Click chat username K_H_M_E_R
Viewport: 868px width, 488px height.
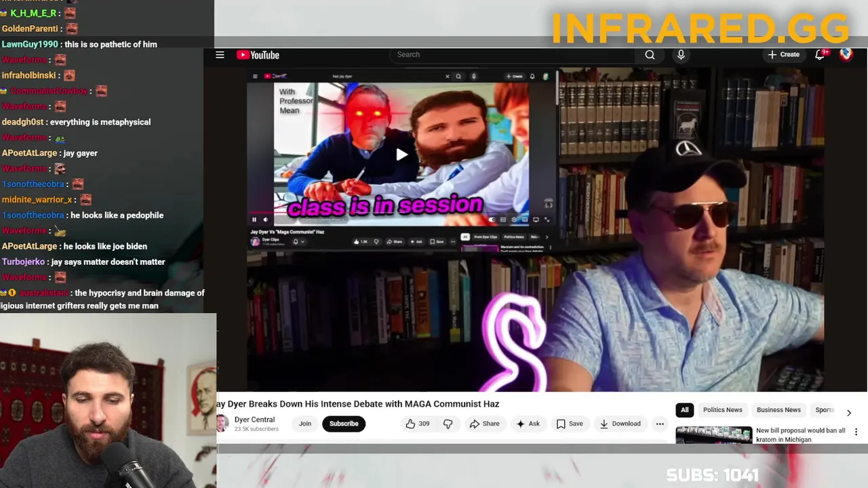34,13
